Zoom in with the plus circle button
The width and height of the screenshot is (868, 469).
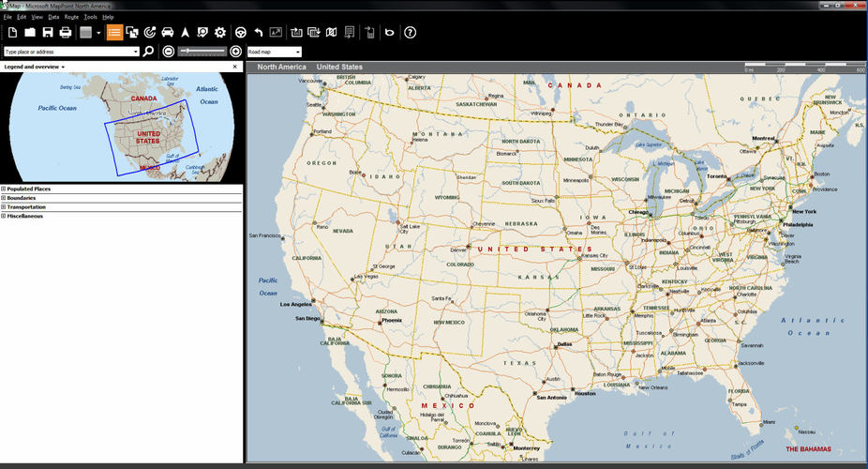click(236, 52)
